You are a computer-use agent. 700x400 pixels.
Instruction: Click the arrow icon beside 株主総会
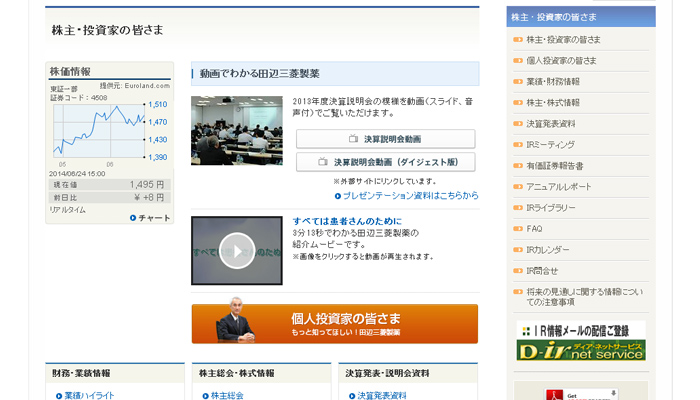[x=205, y=396]
